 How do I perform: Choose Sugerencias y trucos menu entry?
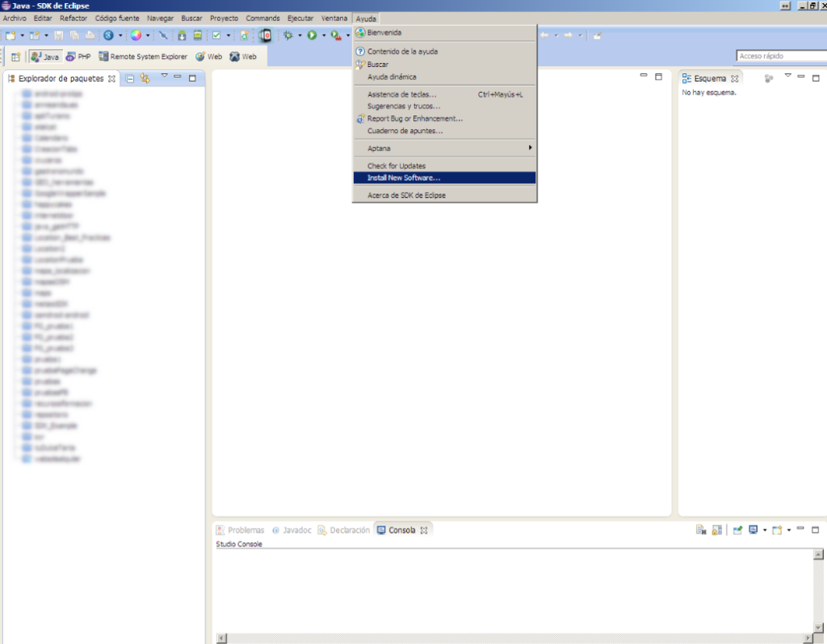tap(445, 107)
